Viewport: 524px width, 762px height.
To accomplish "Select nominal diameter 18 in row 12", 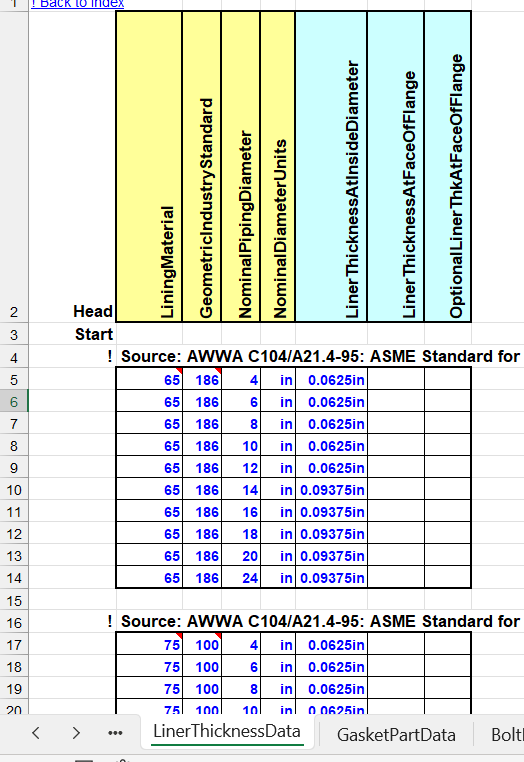I will [x=241, y=534].
